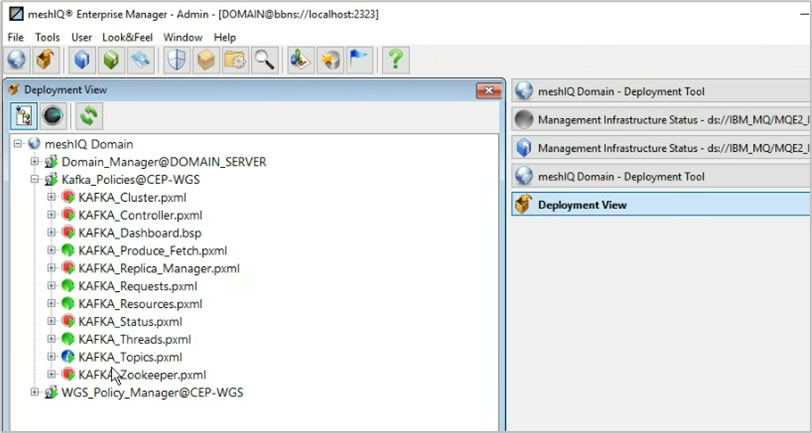812x433 pixels.
Task: Click the light-blue tag toolbar icon
Action: pyautogui.click(x=140, y=60)
